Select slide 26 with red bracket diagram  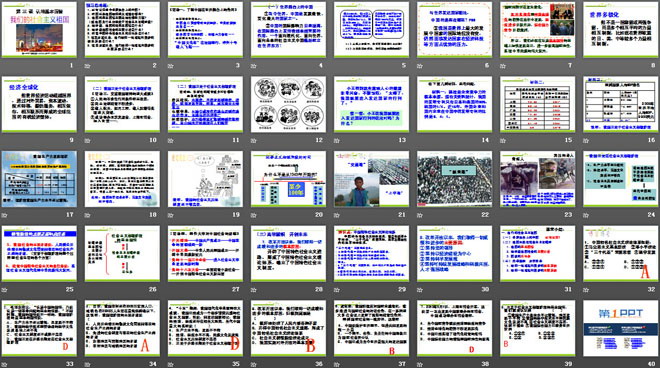[x=122, y=253]
